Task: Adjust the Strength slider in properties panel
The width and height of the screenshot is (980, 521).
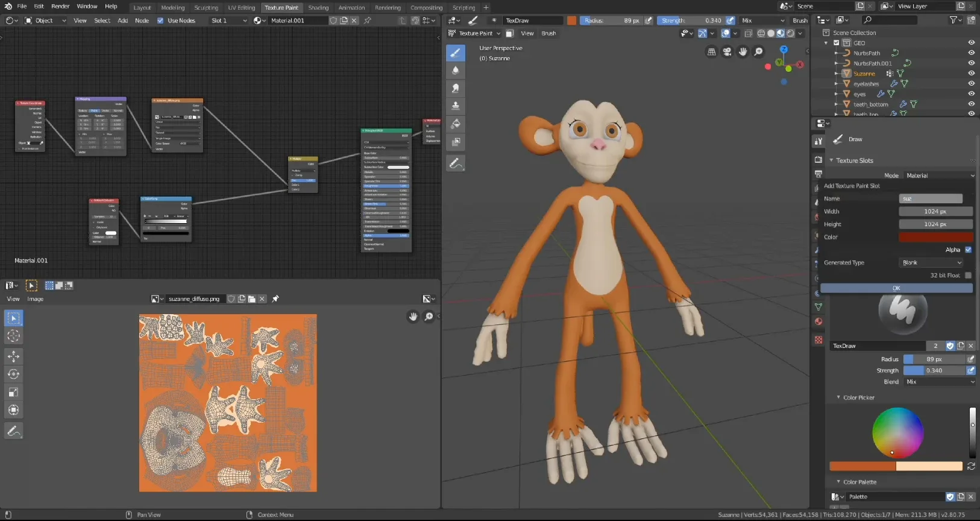Action: 934,371
